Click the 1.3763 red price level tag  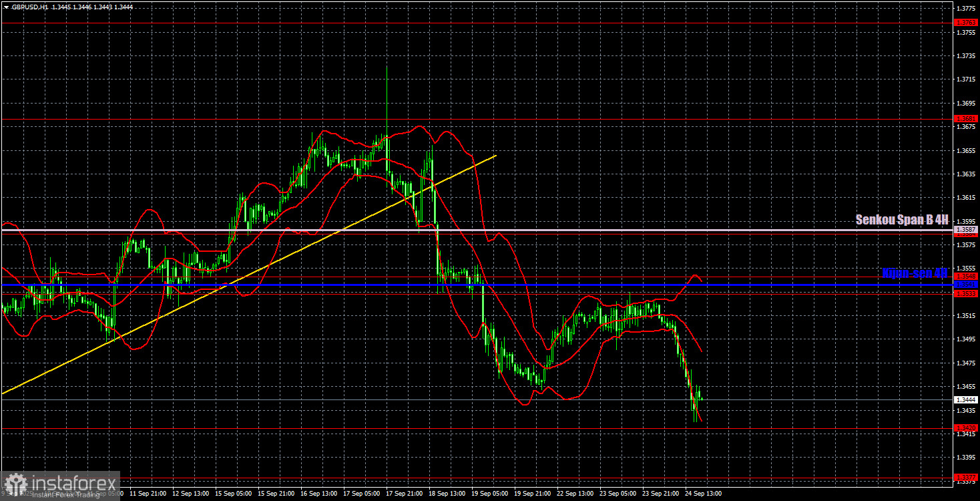(x=967, y=22)
